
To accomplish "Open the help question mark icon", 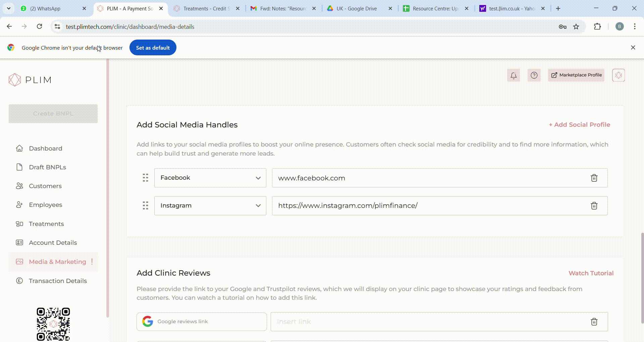I will click(534, 75).
